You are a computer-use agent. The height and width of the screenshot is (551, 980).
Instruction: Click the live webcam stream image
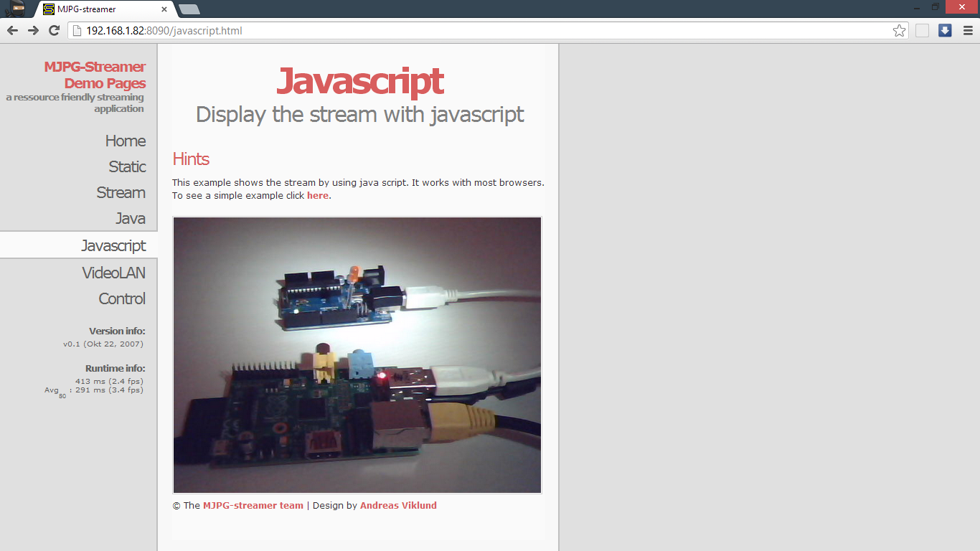357,354
